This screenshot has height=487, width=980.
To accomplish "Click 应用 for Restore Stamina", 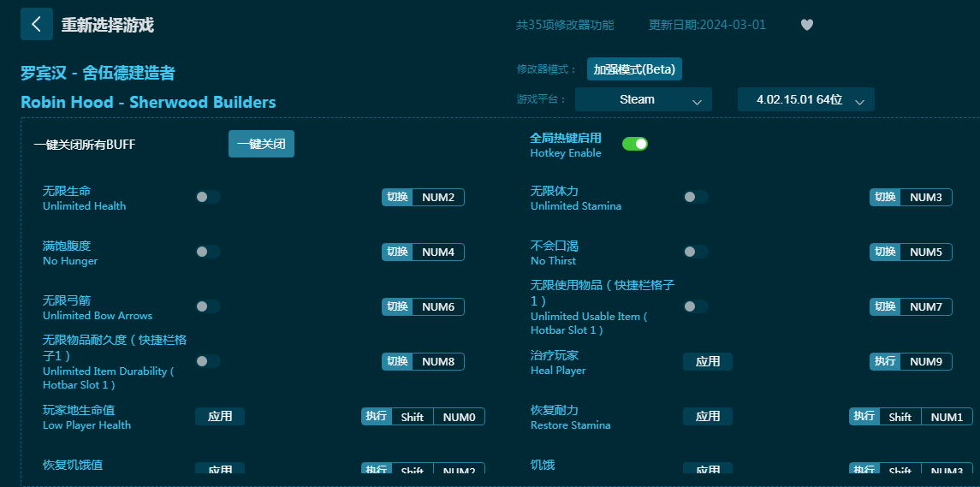I will pyautogui.click(x=707, y=416).
